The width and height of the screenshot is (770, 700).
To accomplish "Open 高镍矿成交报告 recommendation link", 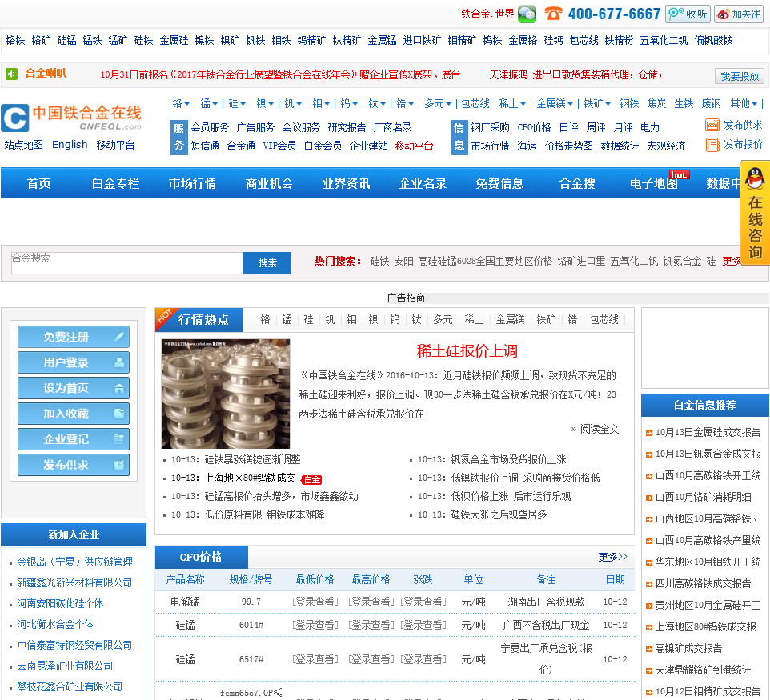I will tap(688, 648).
